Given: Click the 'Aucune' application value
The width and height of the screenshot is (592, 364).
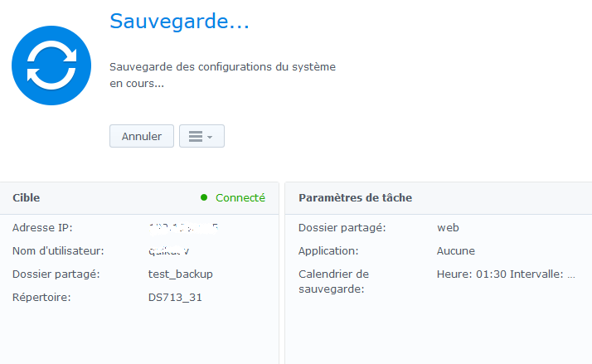Looking at the screenshot, I should (456, 250).
